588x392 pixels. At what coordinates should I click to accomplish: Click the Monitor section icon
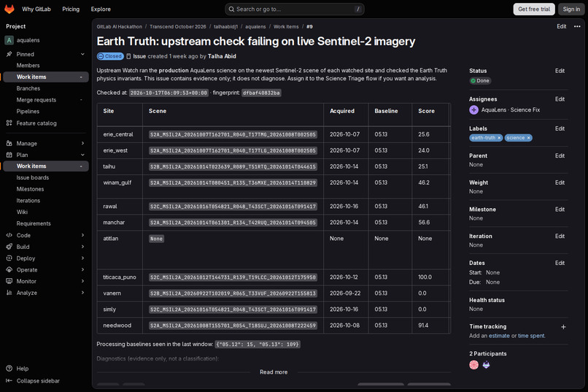click(x=9, y=281)
